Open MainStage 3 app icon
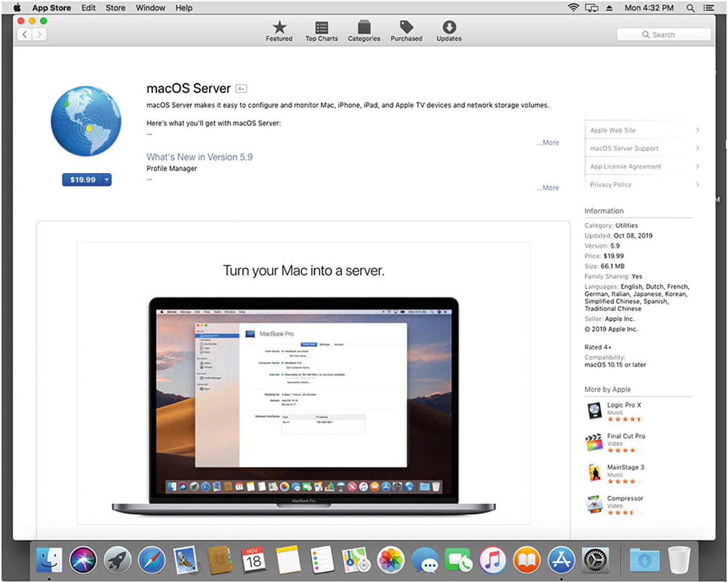Image resolution: width=728 pixels, height=583 pixels. (x=595, y=473)
